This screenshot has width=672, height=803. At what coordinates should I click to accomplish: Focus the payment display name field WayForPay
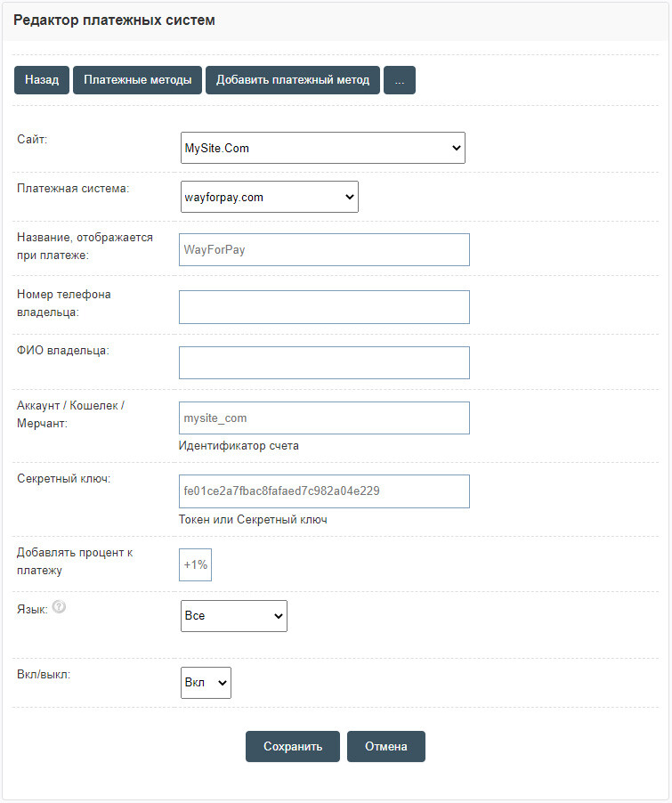point(324,250)
